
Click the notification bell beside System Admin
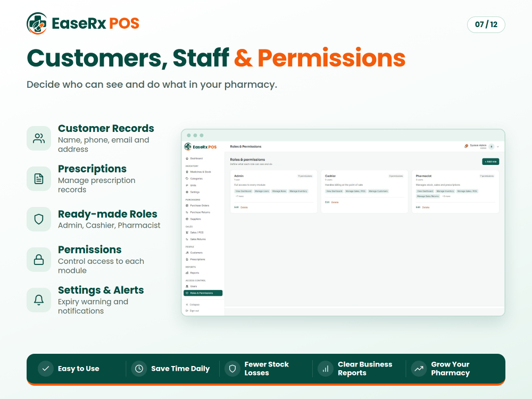[466, 146]
